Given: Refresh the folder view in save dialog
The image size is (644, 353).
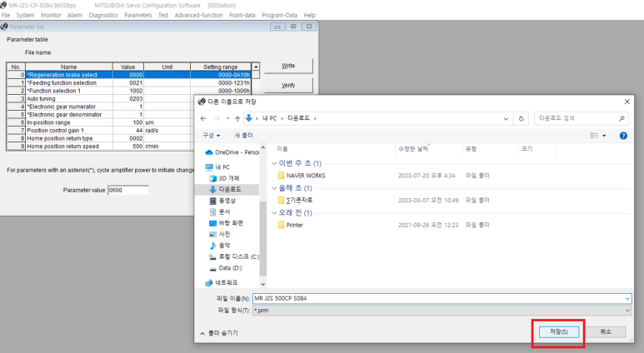Looking at the screenshot, I should [522, 118].
